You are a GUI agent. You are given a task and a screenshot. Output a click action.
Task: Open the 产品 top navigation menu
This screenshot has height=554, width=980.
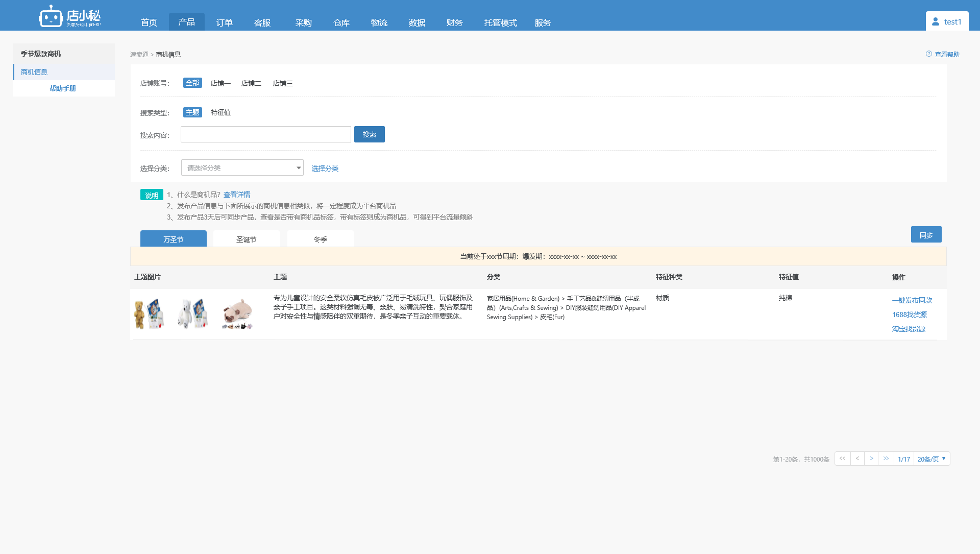(186, 22)
